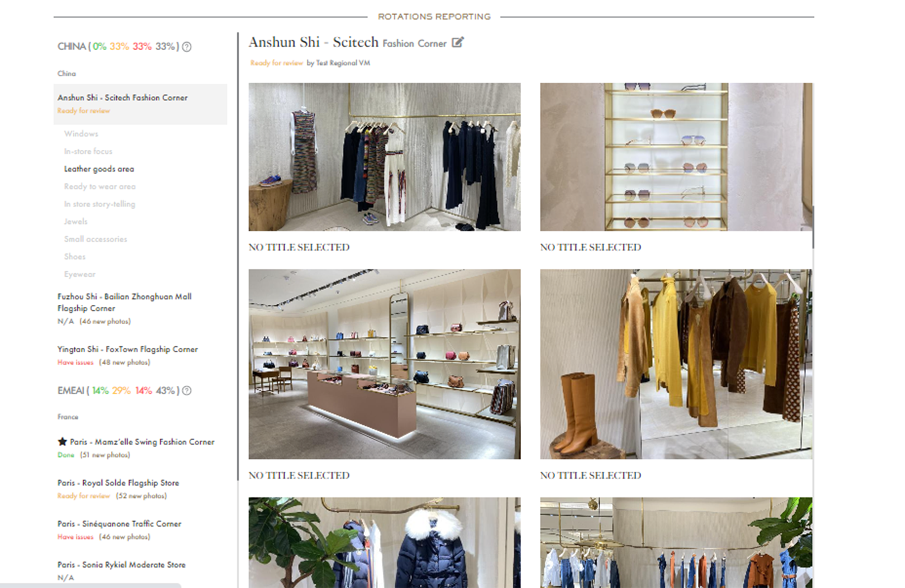This screenshot has width=905, height=588.
Task: Toggle the star on Paris - Mamz'elle Swing
Action: tap(62, 441)
